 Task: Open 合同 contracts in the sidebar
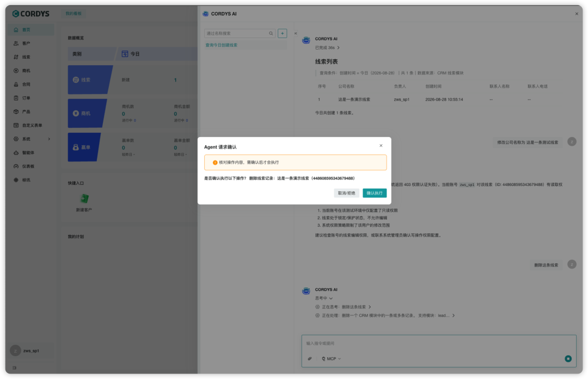(x=30, y=84)
